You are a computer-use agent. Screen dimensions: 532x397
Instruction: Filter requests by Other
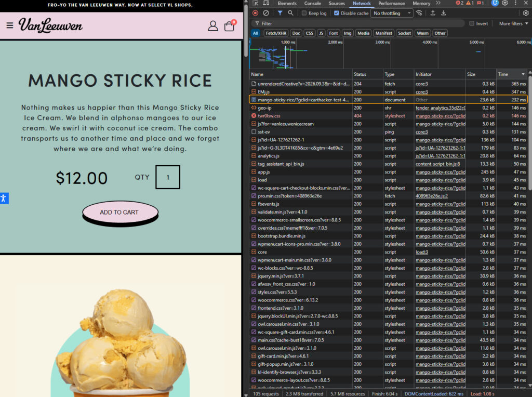[x=440, y=33]
